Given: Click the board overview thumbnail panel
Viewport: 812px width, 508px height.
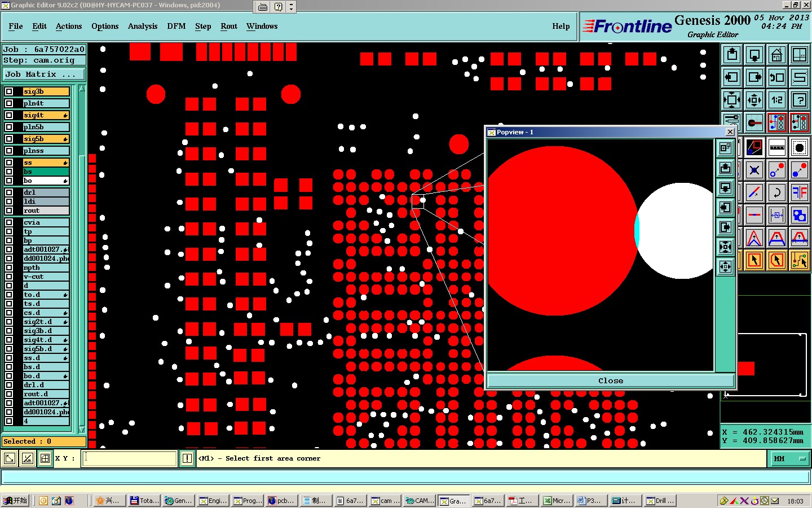Looking at the screenshot, I should pyautogui.click(x=766, y=364).
